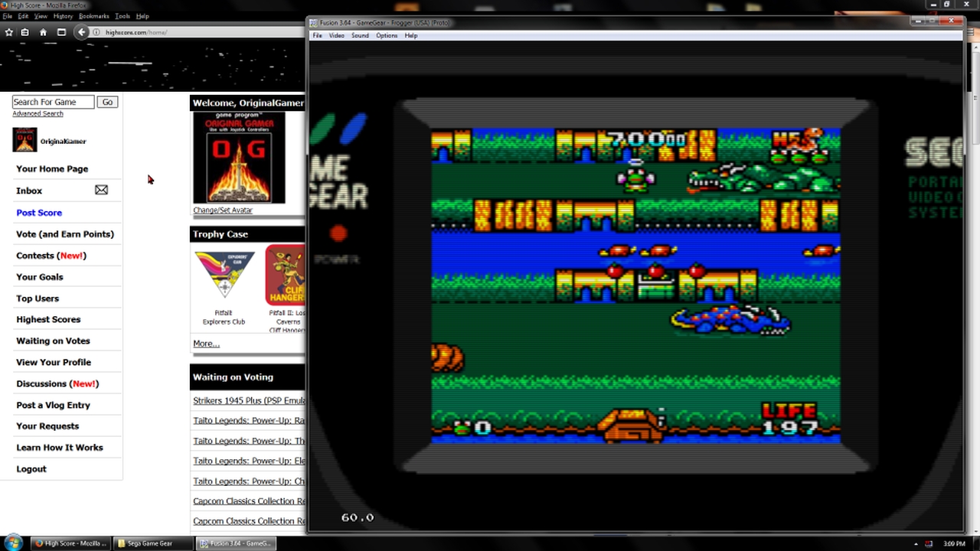Click the Change/Set Avatar link
This screenshot has height=551, width=980.
[x=222, y=210]
